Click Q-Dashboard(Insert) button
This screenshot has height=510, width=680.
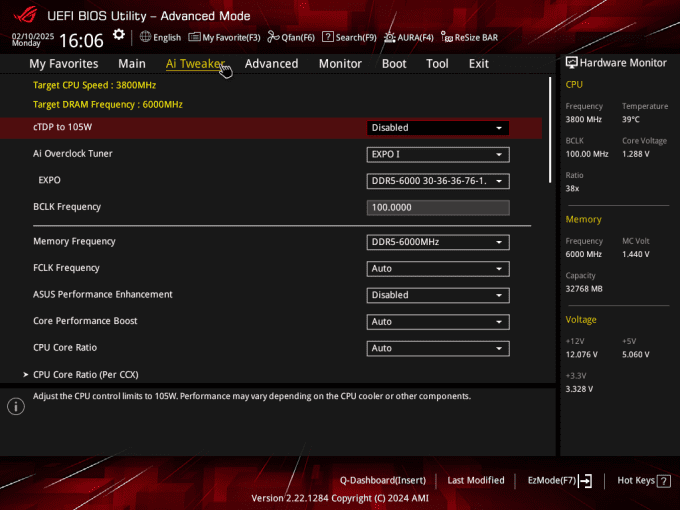pos(382,481)
